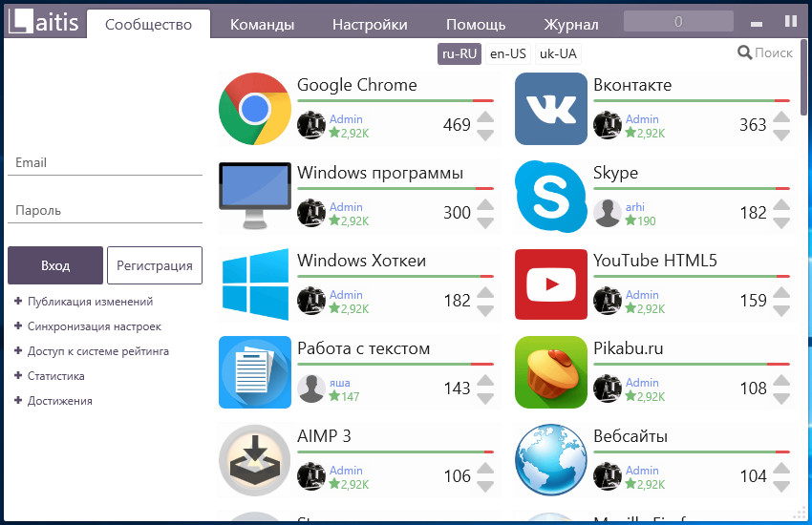This screenshot has height=525, width=812.
Task: Upvote the Windows Хоткеи profile
Action: point(485,293)
